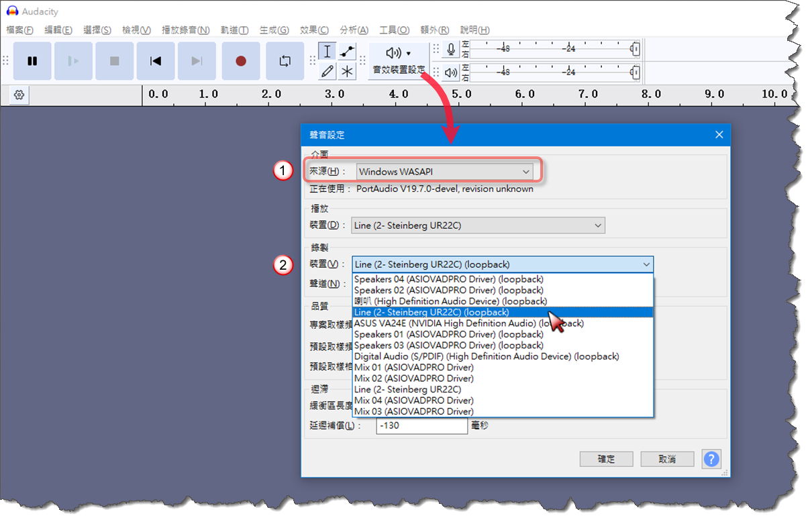Open the 分析(A) menu
812x522 pixels.
[354, 30]
